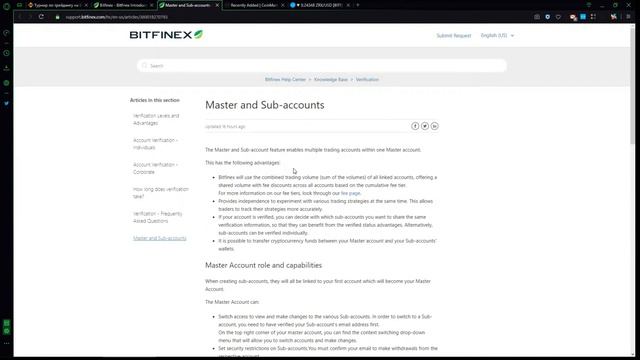This screenshot has height=360, width=640.
Task: Click the browser reload button
Action: click(41, 17)
